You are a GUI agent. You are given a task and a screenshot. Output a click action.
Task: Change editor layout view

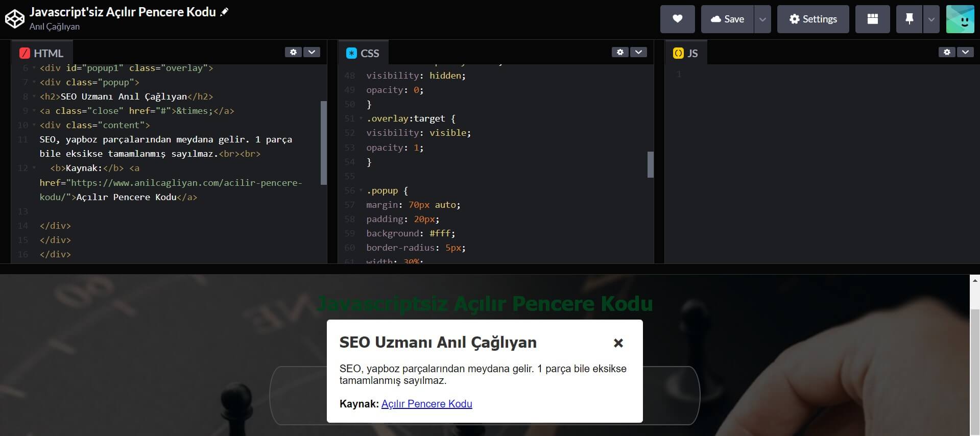point(872,19)
